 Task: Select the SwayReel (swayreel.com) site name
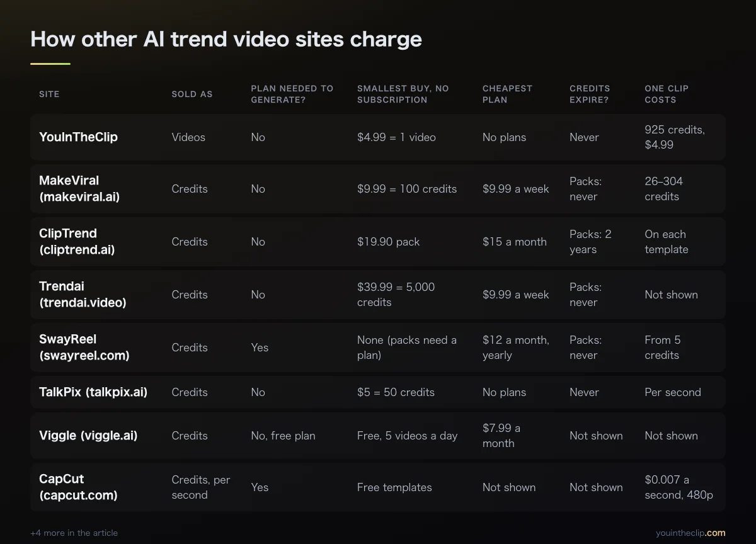[84, 347]
